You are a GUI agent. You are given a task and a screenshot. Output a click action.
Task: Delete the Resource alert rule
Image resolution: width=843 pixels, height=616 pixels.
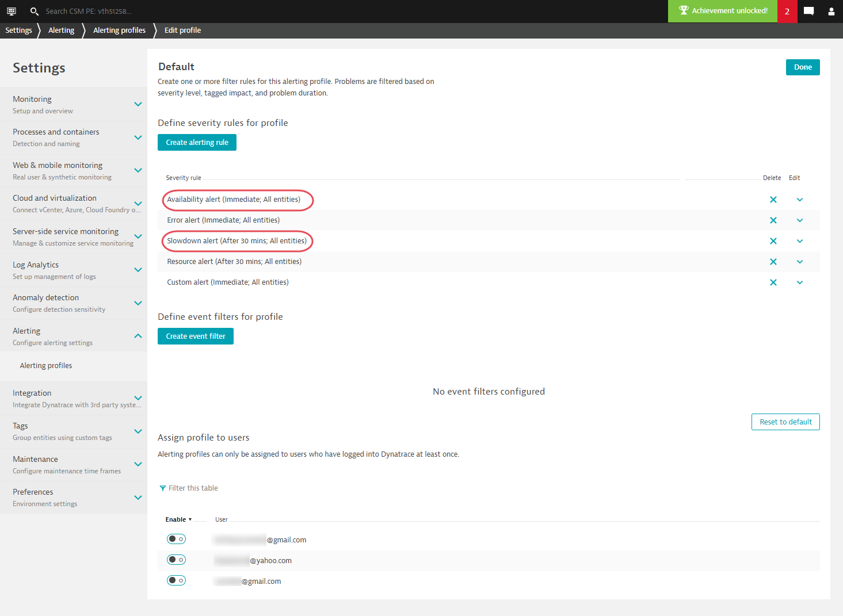point(773,262)
